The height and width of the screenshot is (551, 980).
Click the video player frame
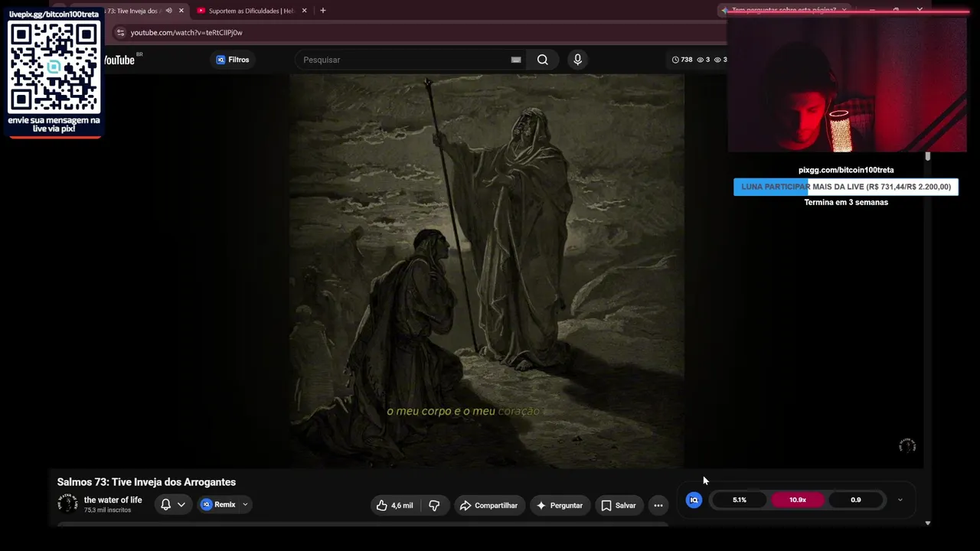click(487, 271)
